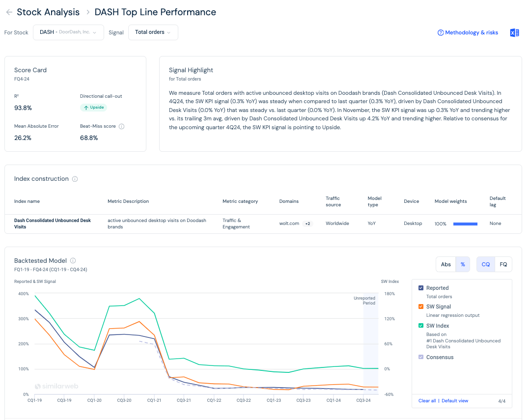Click the None default lag cell
This screenshot has height=420, width=530.
(x=495, y=224)
